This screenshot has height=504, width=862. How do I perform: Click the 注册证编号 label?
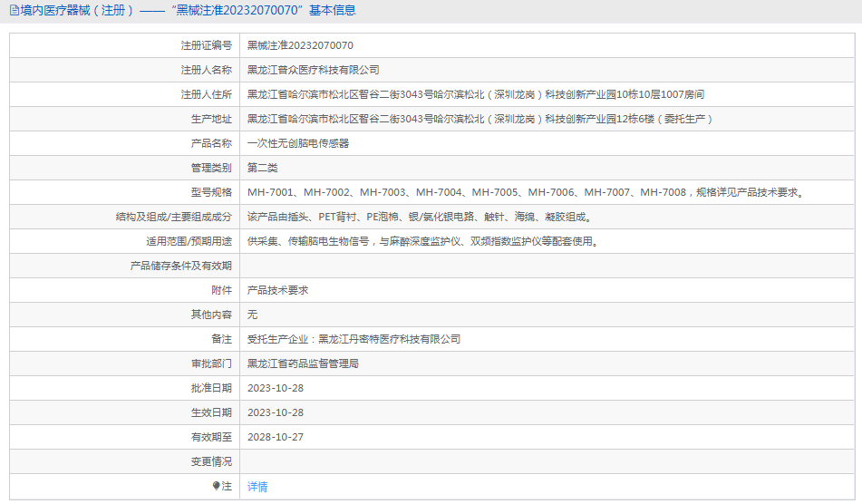(x=207, y=45)
